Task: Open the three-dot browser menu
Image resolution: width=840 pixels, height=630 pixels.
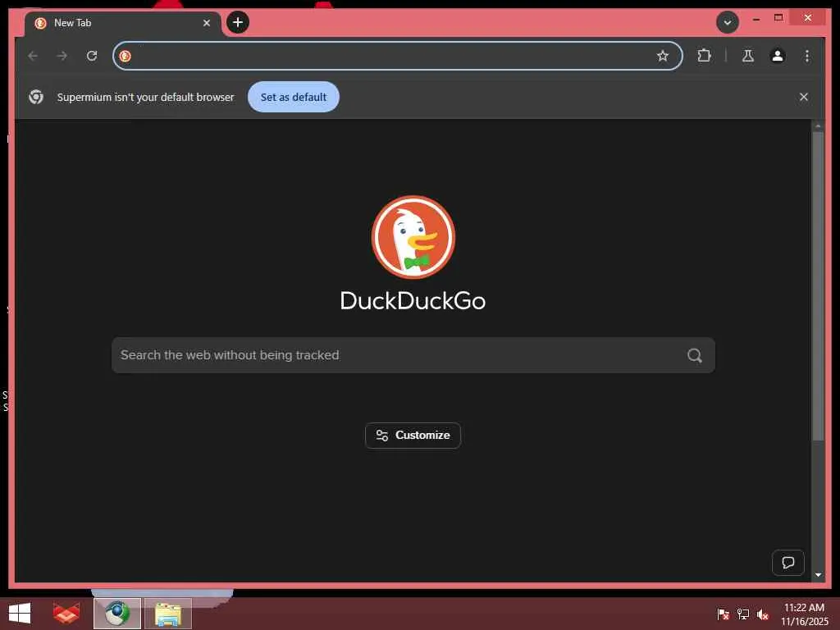Action: [807, 56]
